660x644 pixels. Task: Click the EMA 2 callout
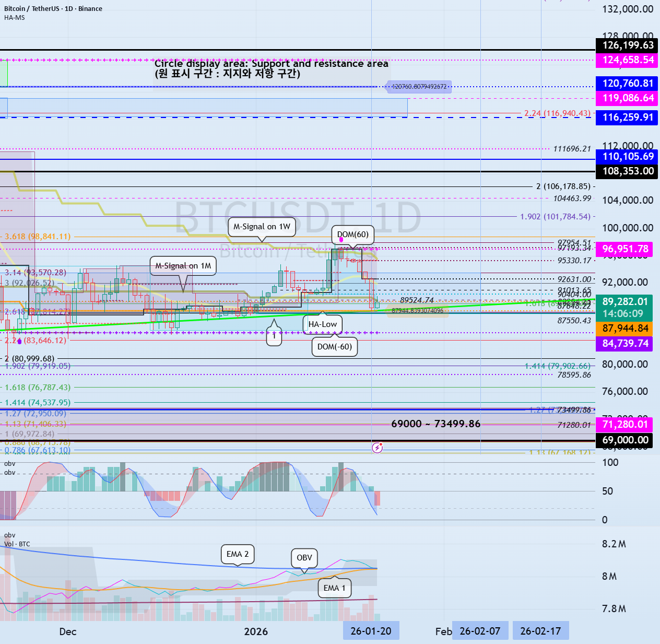[x=238, y=554]
